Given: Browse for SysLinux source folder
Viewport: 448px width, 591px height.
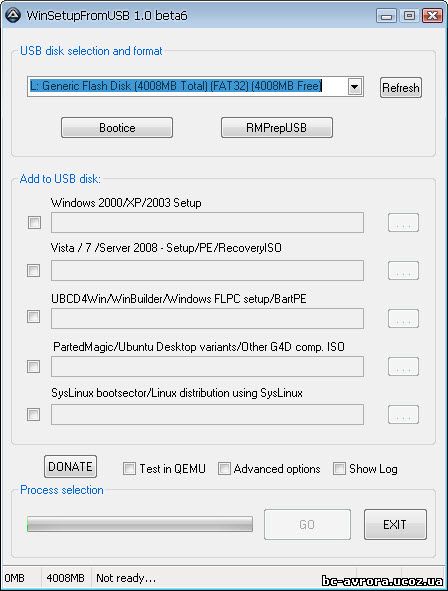Looking at the screenshot, I should (403, 415).
